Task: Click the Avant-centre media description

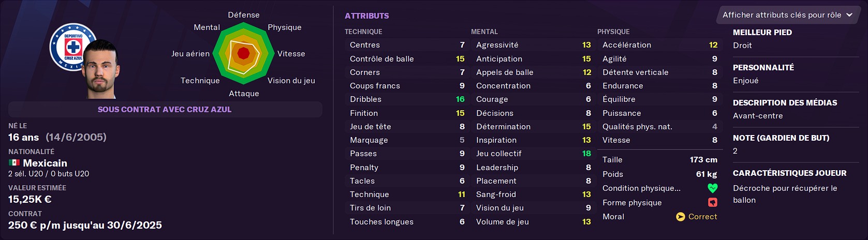Action: tap(758, 116)
